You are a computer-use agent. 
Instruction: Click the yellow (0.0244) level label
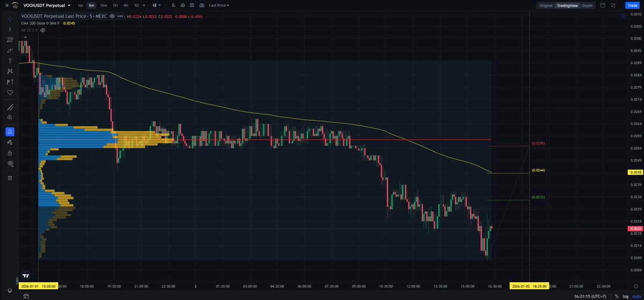coord(538,170)
